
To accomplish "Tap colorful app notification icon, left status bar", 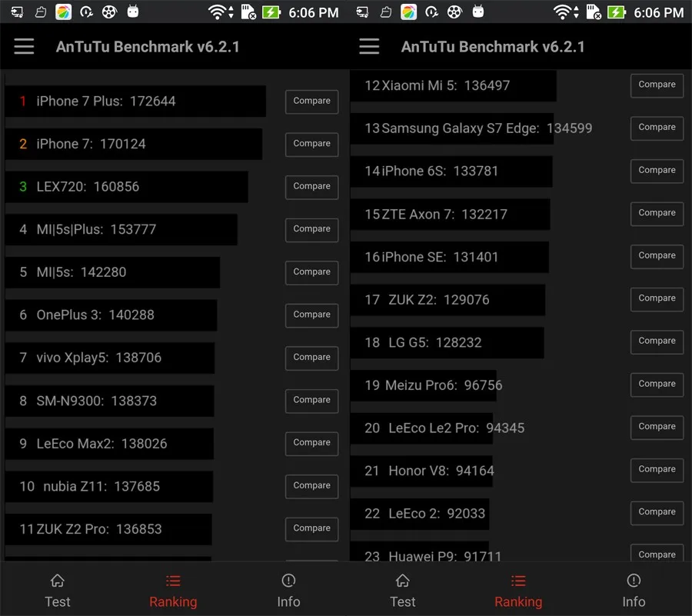I will (63, 12).
